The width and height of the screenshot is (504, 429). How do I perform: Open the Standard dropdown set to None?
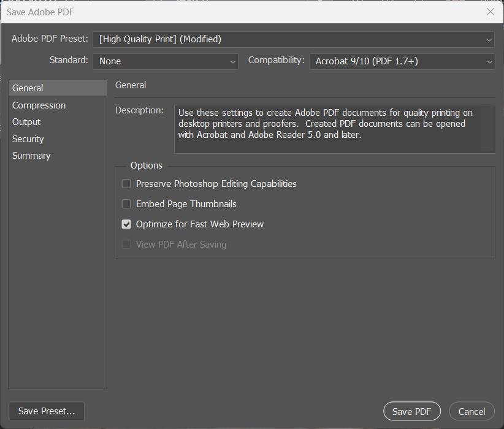click(165, 61)
